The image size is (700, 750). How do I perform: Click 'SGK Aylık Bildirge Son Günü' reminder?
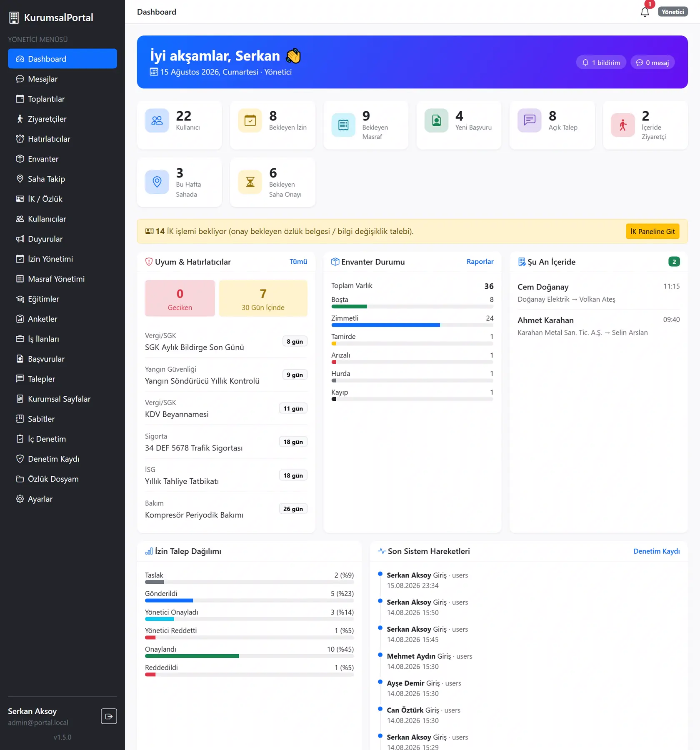[x=226, y=342]
